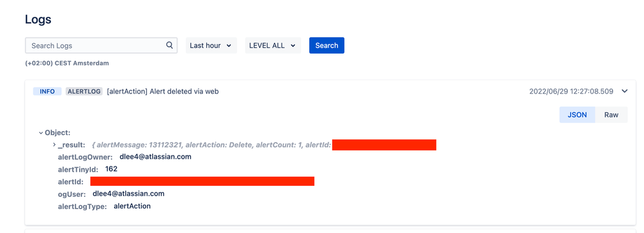Switch to the Raw view tab
The height and width of the screenshot is (233, 644).
(611, 115)
